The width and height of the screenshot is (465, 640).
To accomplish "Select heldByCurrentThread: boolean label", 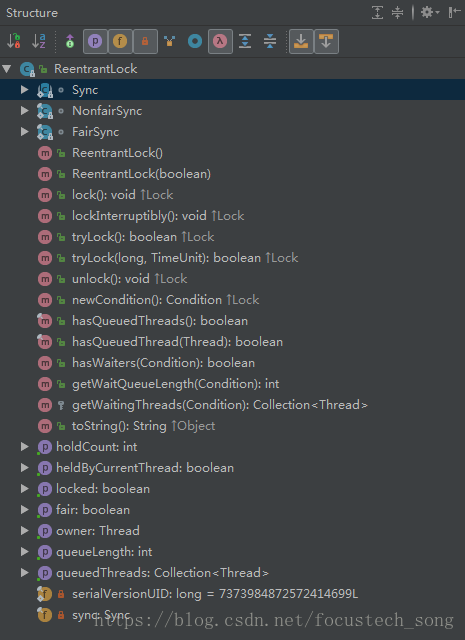I will pyautogui.click(x=145, y=468).
